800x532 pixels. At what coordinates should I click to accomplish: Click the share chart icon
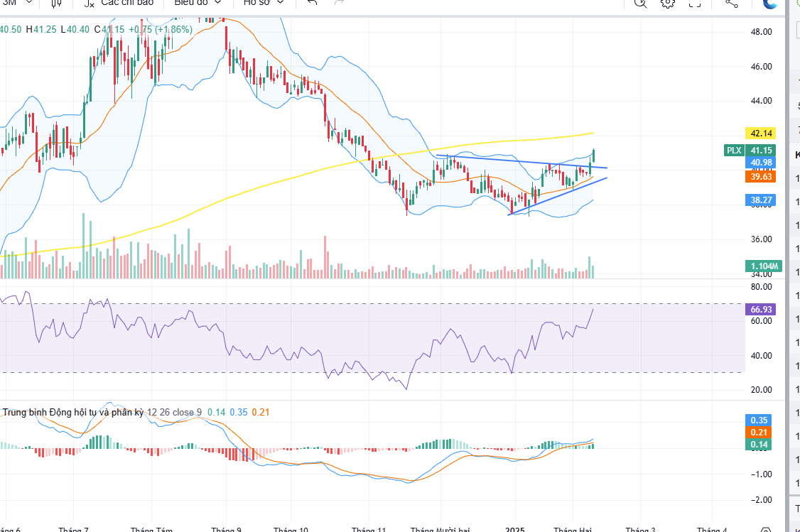click(x=731, y=3)
